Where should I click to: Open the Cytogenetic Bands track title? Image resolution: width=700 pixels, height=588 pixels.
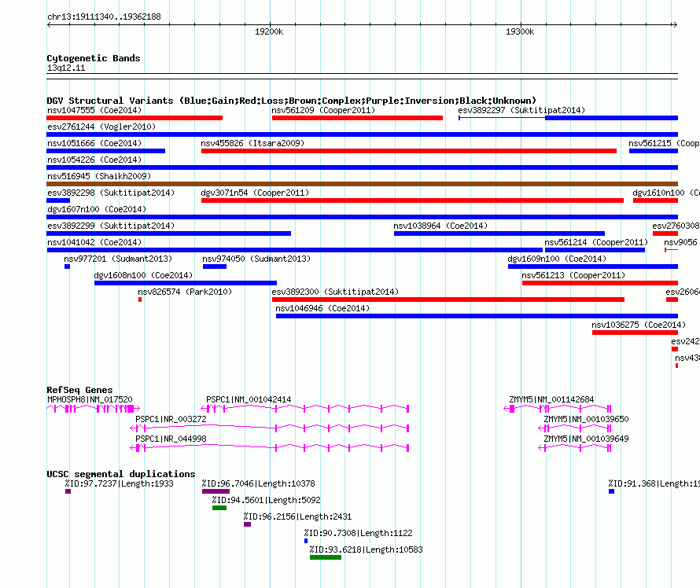(x=94, y=58)
